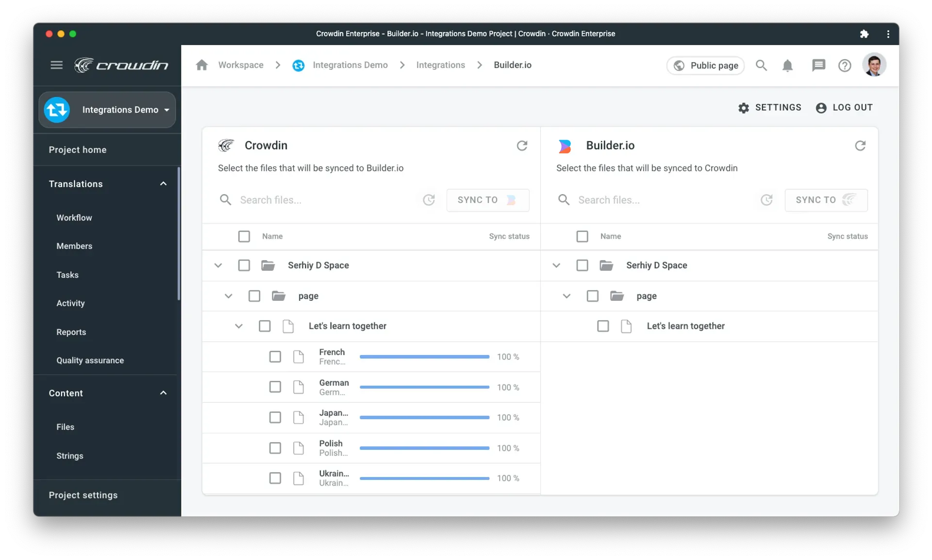The height and width of the screenshot is (560, 932).
Task: Click the Crowdin logo in the sidebar
Action: 121,65
